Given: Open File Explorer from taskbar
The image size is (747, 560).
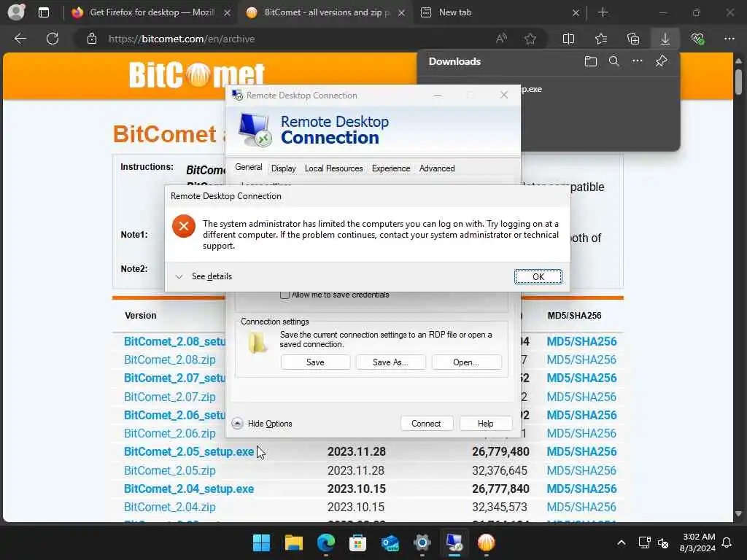Looking at the screenshot, I should click(293, 542).
